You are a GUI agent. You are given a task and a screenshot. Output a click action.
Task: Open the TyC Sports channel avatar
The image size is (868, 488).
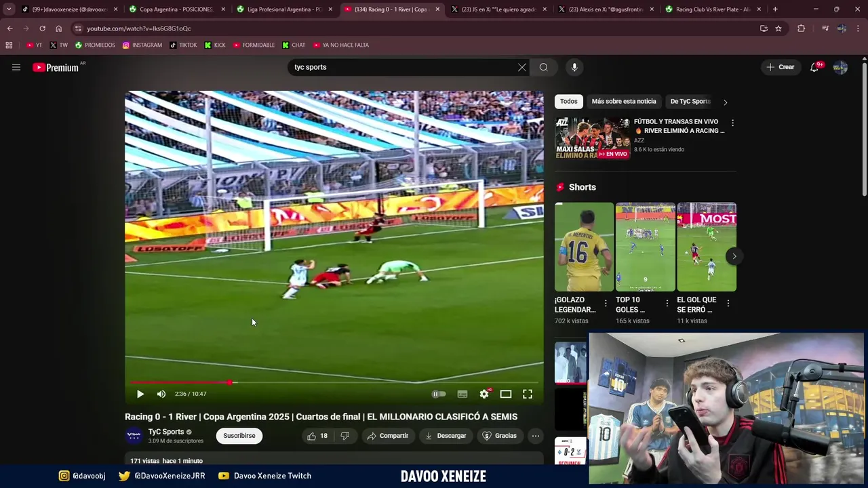(x=134, y=436)
